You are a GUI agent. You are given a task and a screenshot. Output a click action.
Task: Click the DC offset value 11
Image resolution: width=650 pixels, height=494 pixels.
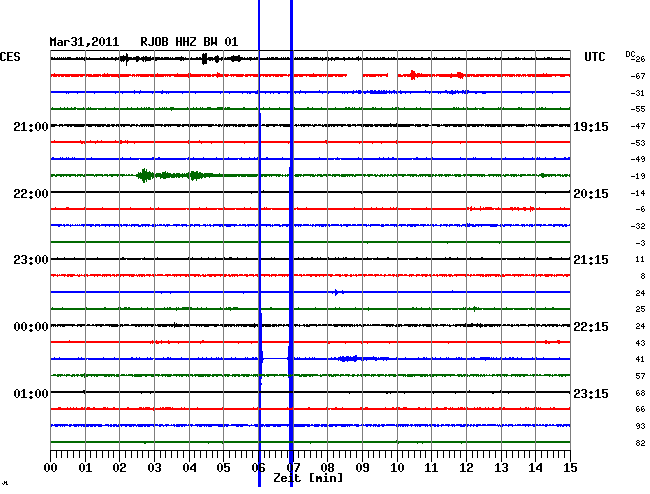click(640, 259)
